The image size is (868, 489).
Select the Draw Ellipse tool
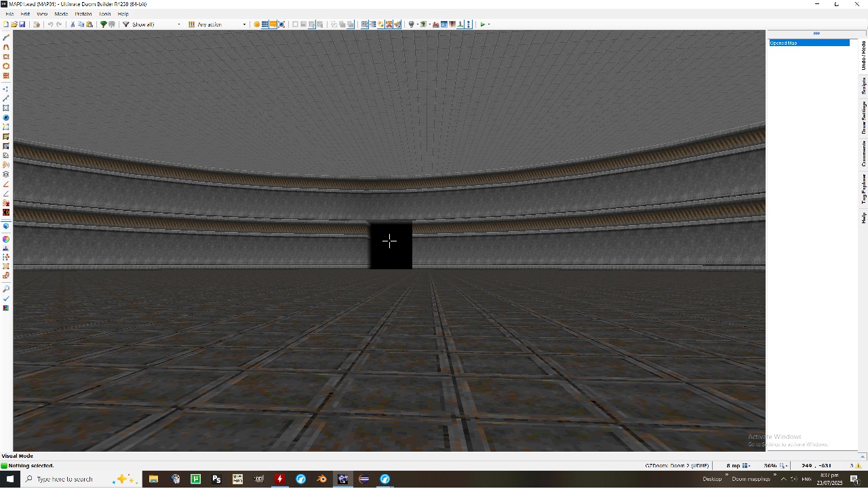click(x=6, y=66)
